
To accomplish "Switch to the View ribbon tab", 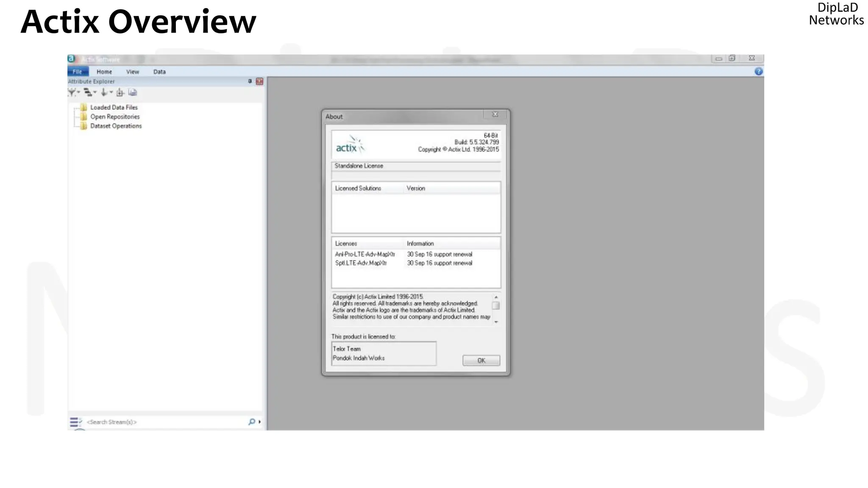I will point(132,72).
